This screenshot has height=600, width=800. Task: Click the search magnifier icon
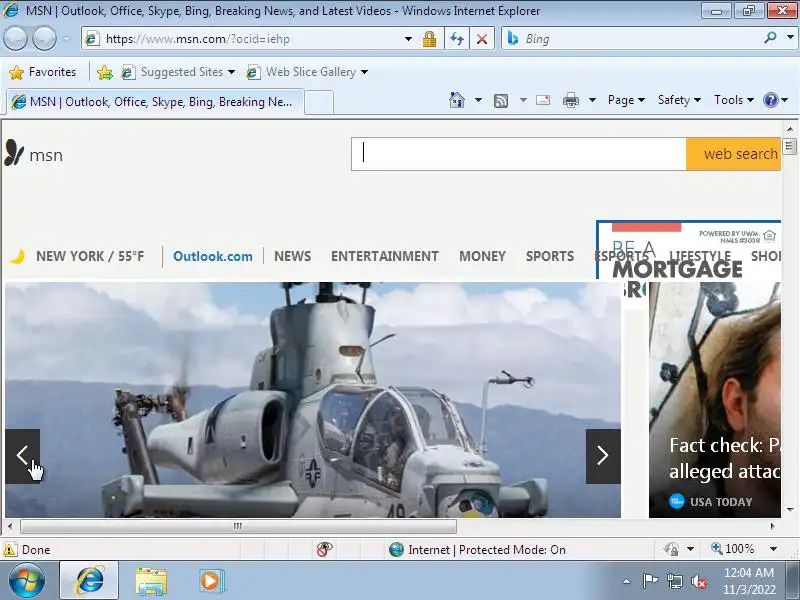point(770,38)
